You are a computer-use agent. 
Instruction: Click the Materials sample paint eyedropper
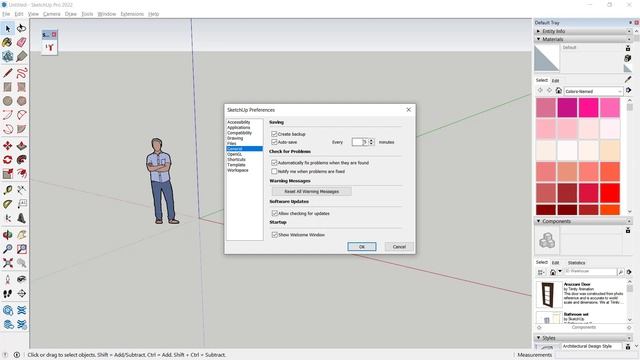628,79
